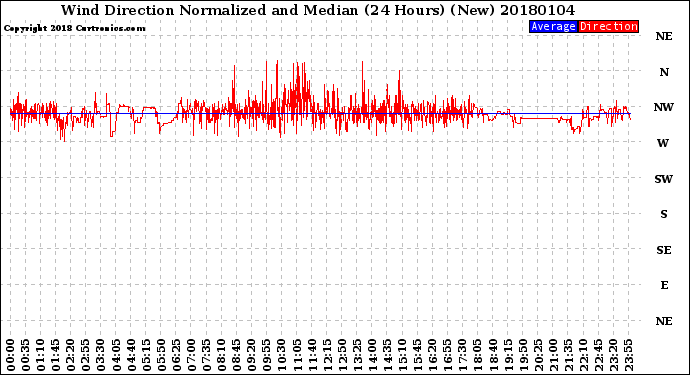Image resolution: width=690 pixels, height=375 pixels.
Task: Click the 13:25 time axis label
Action: (x=357, y=355)
